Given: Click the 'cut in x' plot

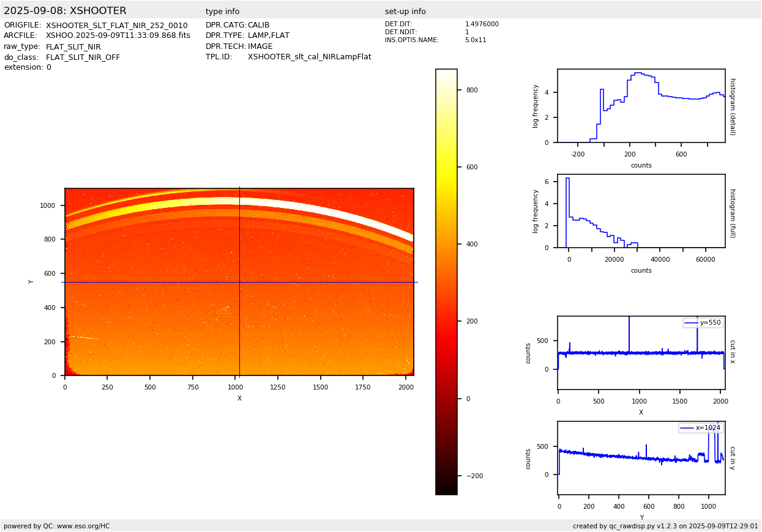Looking at the screenshot, I should coord(641,353).
